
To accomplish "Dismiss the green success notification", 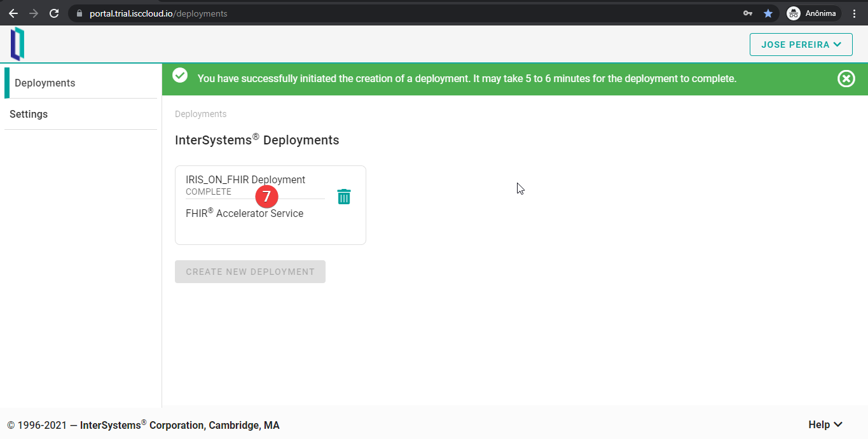I will point(846,79).
